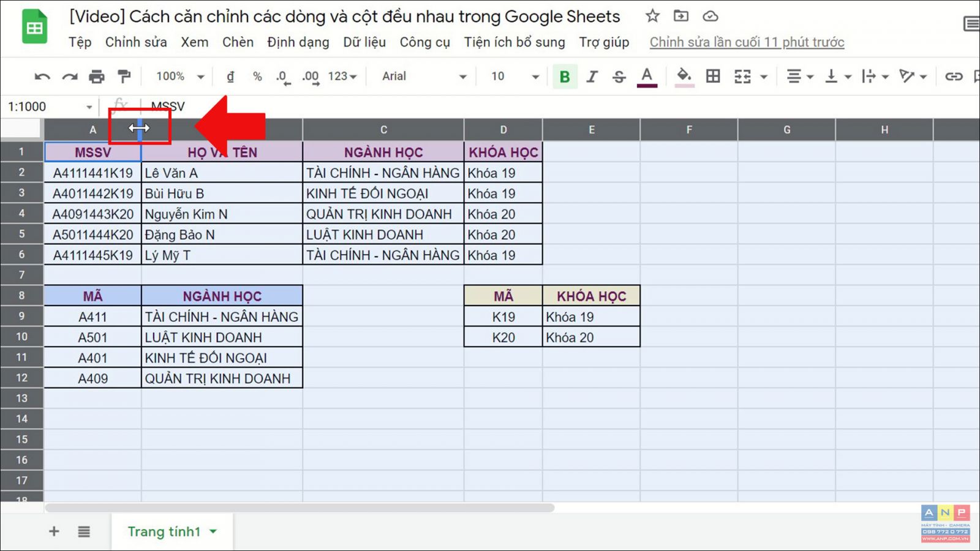Open the Xem menu
The width and height of the screenshot is (980, 551).
[x=194, y=42]
